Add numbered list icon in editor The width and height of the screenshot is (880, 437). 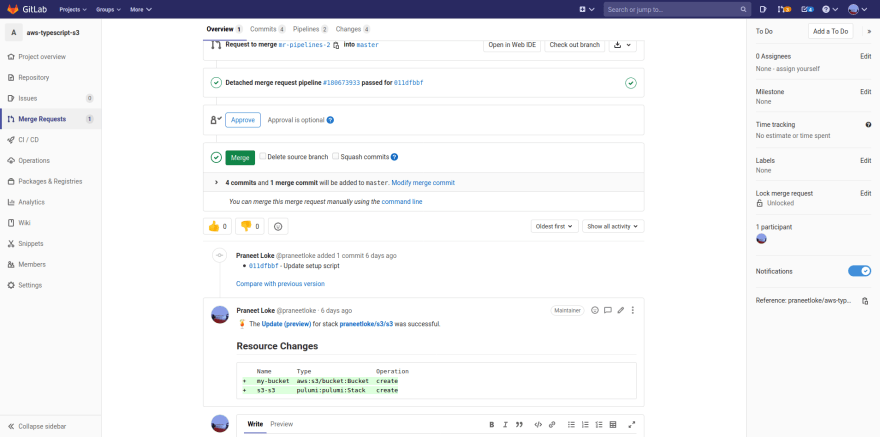click(585, 425)
